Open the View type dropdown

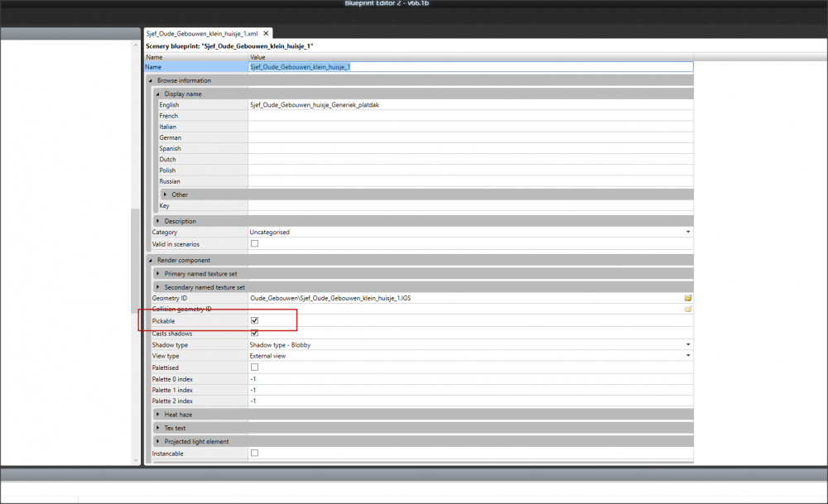click(687, 356)
